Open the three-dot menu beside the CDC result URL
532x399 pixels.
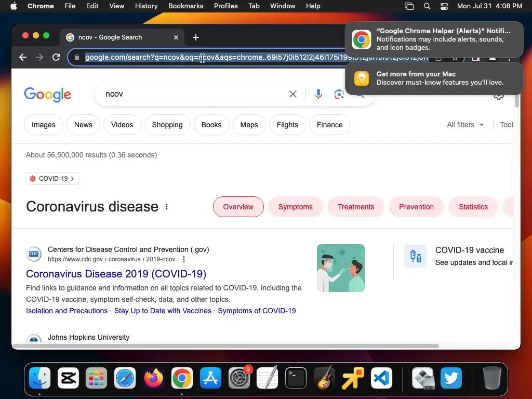pos(183,259)
